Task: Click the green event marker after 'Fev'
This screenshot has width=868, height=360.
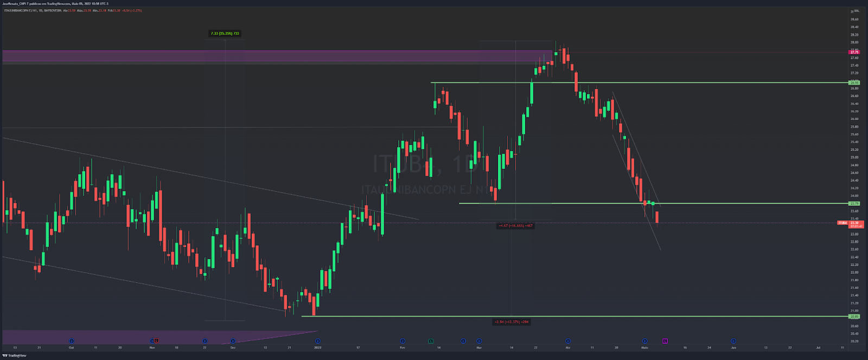Action: point(431,341)
